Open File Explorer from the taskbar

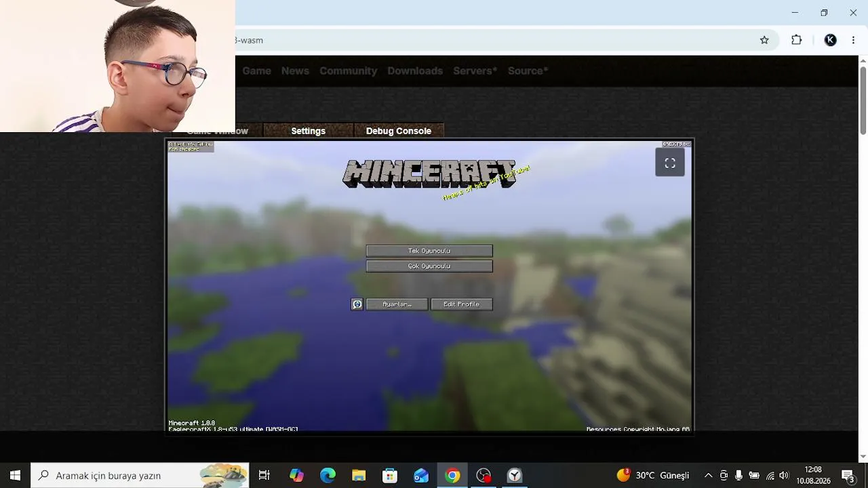[x=359, y=475]
